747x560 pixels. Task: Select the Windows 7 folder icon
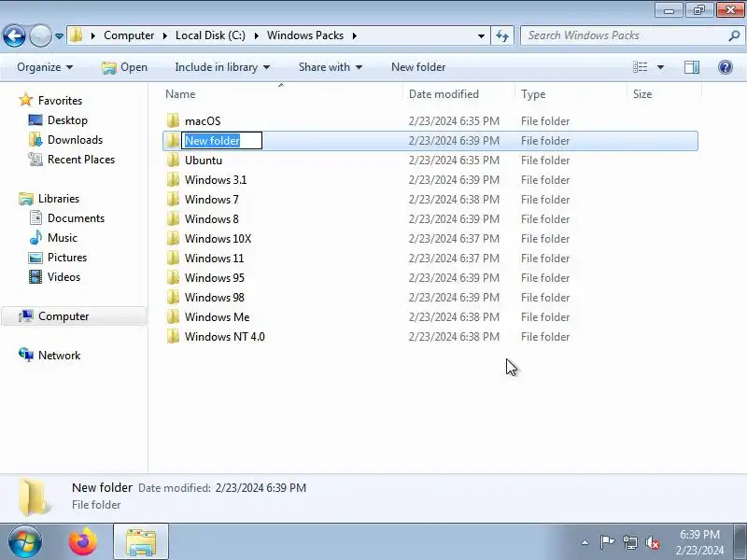173,199
